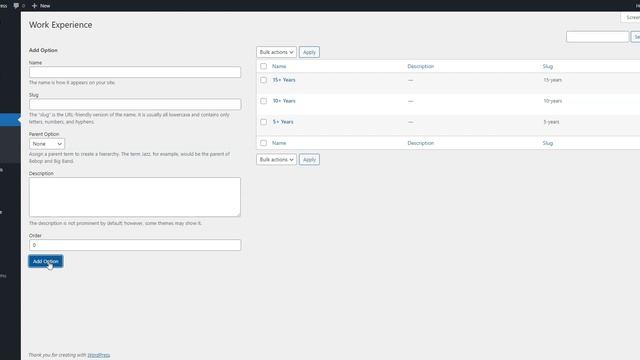Open the bottom Bulk actions dropdown

(x=276, y=160)
